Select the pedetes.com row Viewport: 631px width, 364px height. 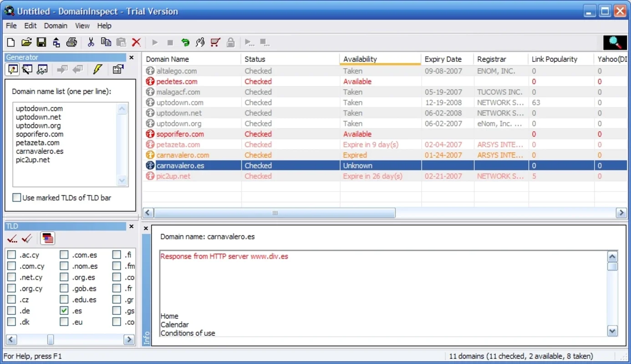pos(385,81)
